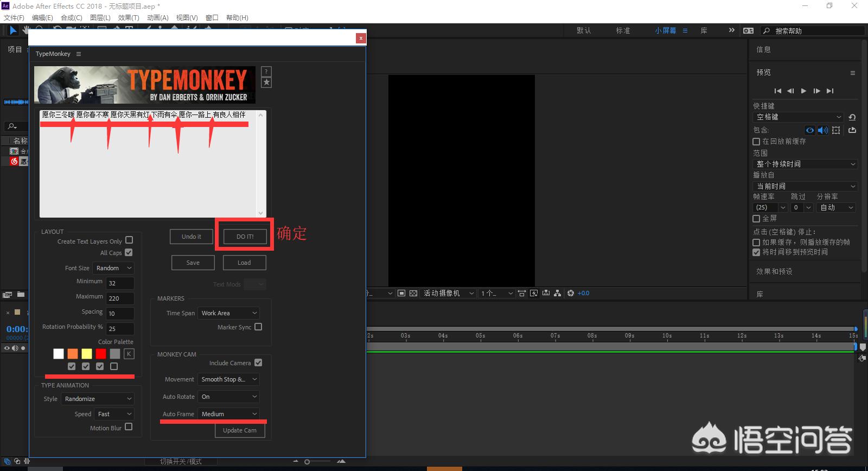Select the red color palette swatch

(x=101, y=354)
